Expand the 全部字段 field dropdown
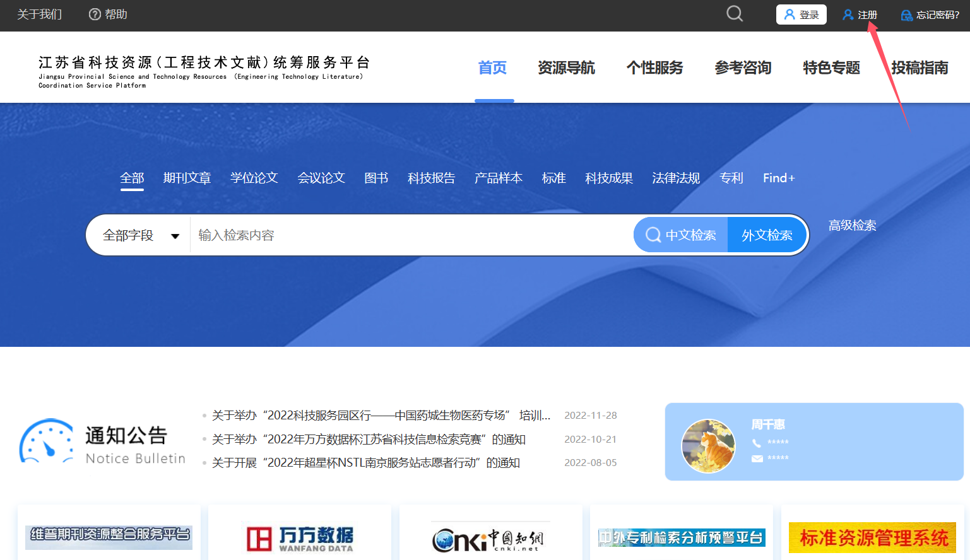Image resolution: width=970 pixels, height=560 pixels. [141, 235]
